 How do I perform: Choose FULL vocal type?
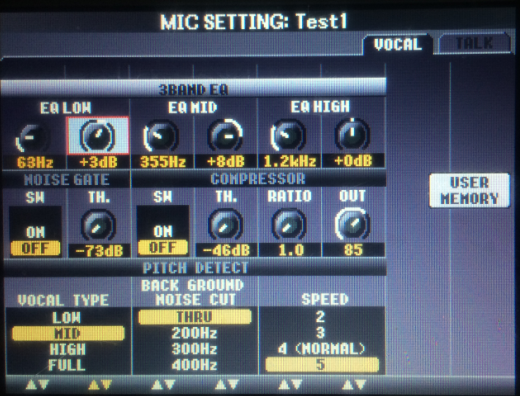pyautogui.click(x=67, y=365)
